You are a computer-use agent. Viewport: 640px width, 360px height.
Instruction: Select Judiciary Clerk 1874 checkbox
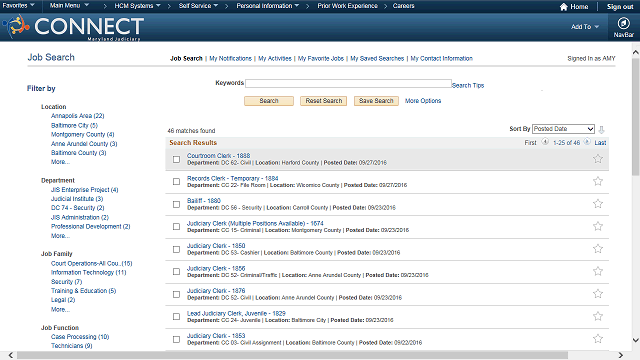[176, 227]
